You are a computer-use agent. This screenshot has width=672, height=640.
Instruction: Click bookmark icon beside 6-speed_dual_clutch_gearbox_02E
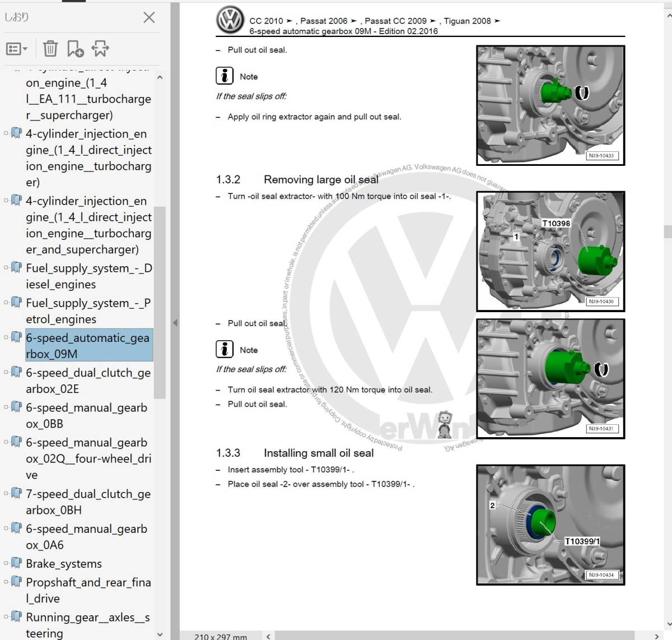pyautogui.click(x=17, y=372)
